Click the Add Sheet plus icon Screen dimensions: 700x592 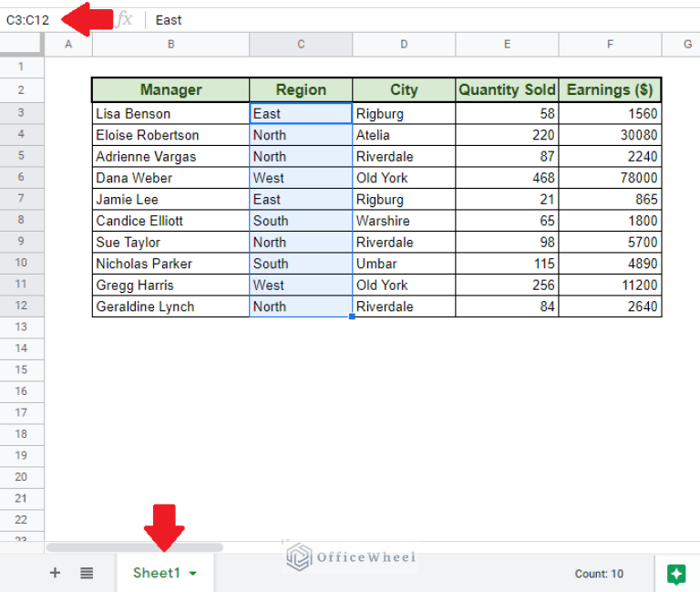55,573
